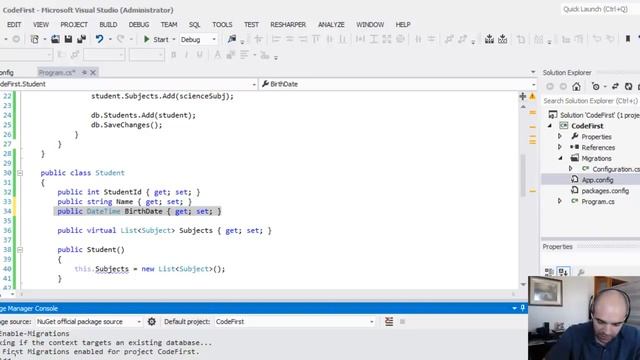Screen dimensions: 640x360
Task: Click the pin icon of Package Manager Console
Action: click(x=523, y=308)
